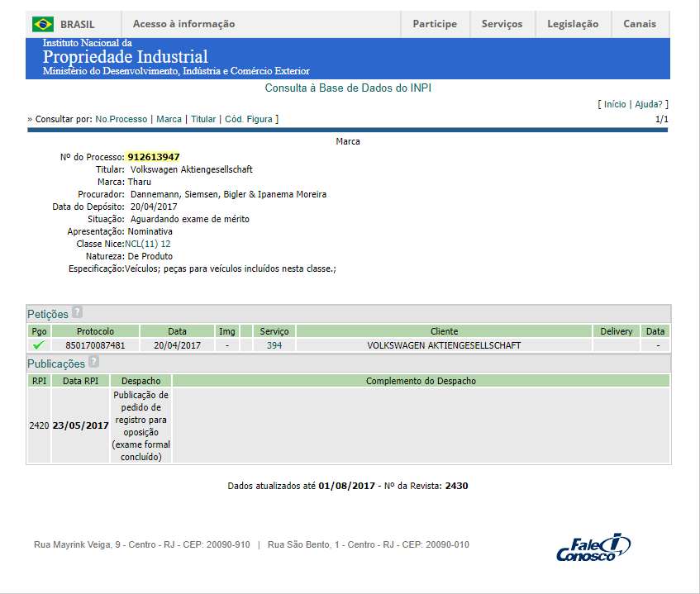
Task: Click the green payment checkmark icon
Action: click(39, 345)
